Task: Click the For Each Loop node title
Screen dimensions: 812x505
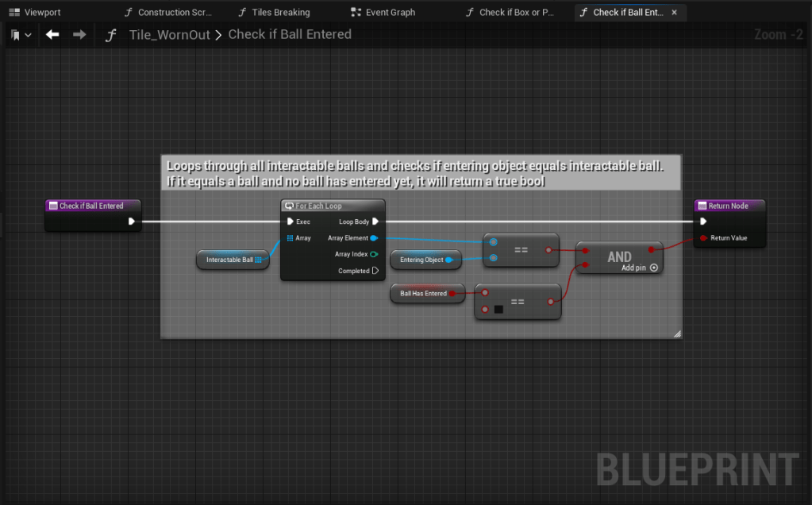Action: pos(319,206)
